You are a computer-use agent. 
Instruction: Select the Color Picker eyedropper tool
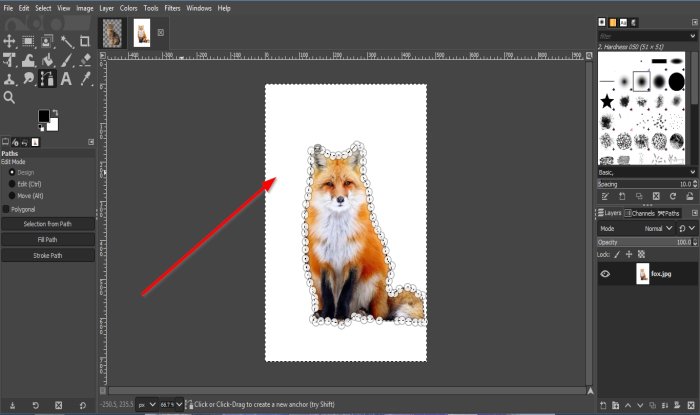(86, 78)
